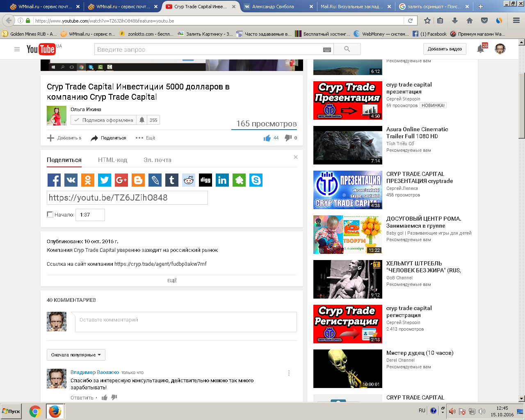Open the Firefox hamburger menu
The height and width of the screenshot is (420, 525).
(516, 21)
